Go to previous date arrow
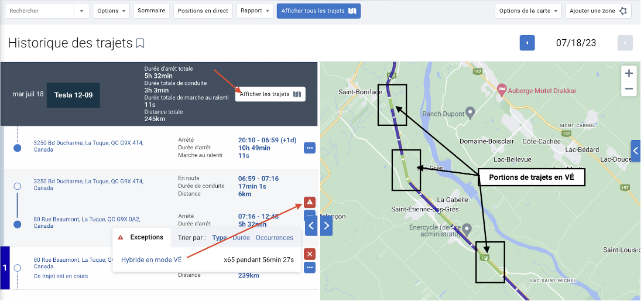Viewport: 644px width, 301px height. point(527,43)
